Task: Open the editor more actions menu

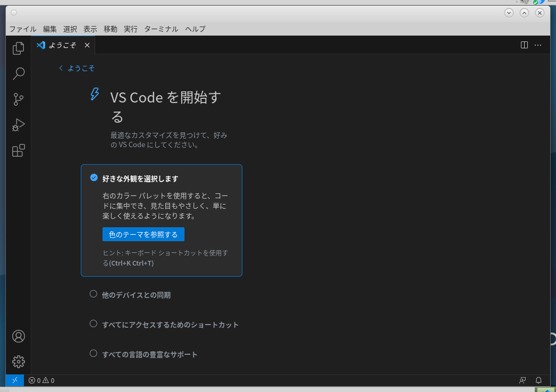Action: [538, 45]
